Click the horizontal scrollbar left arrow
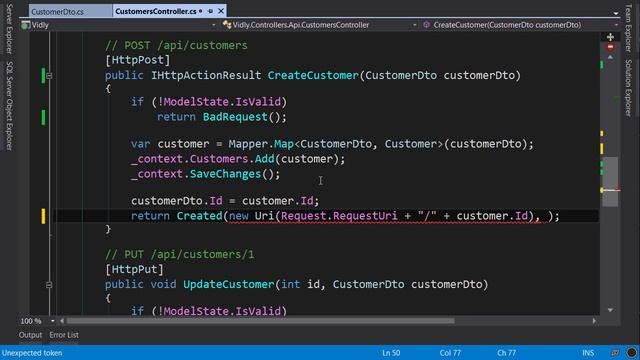The height and width of the screenshot is (360, 640). (x=62, y=321)
